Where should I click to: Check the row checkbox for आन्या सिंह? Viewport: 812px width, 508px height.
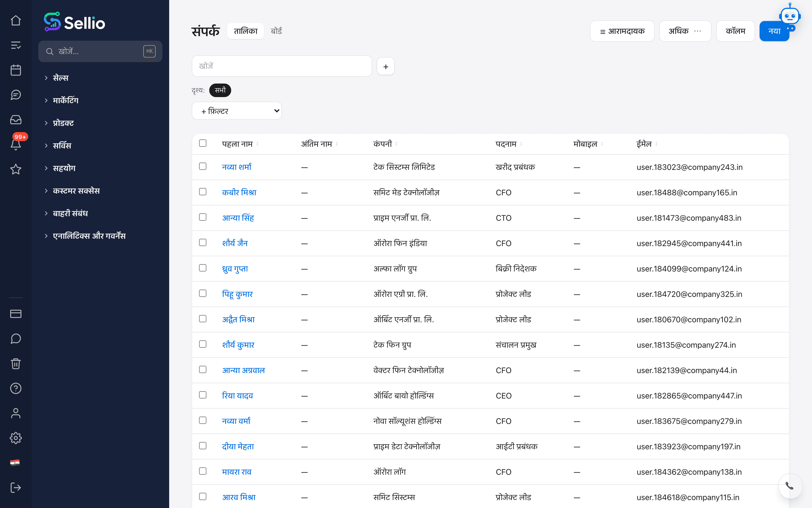click(203, 217)
